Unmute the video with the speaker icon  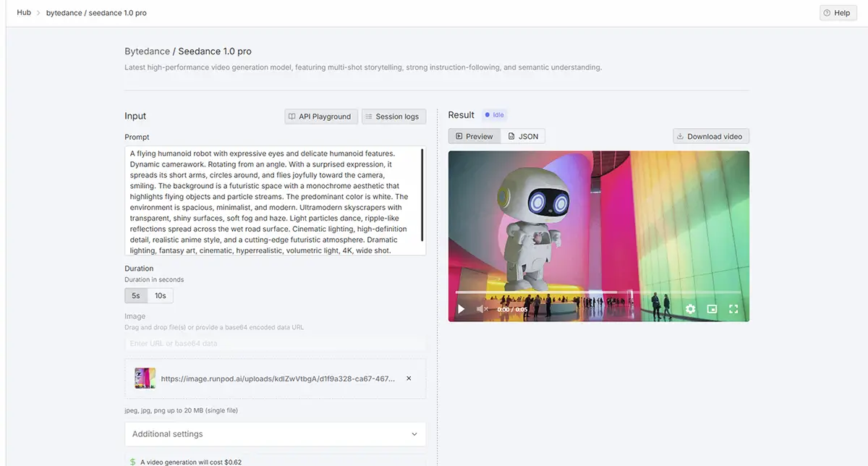[x=482, y=309]
